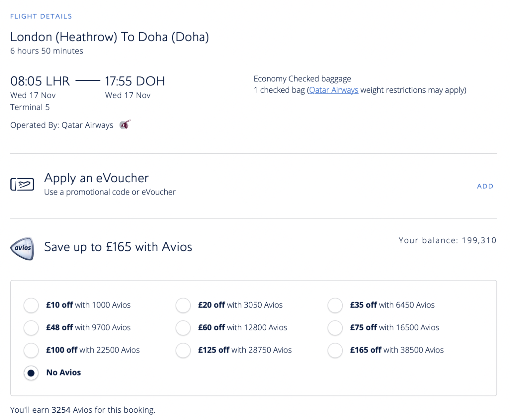Select £35 off with 6450 Avios

[335, 305]
